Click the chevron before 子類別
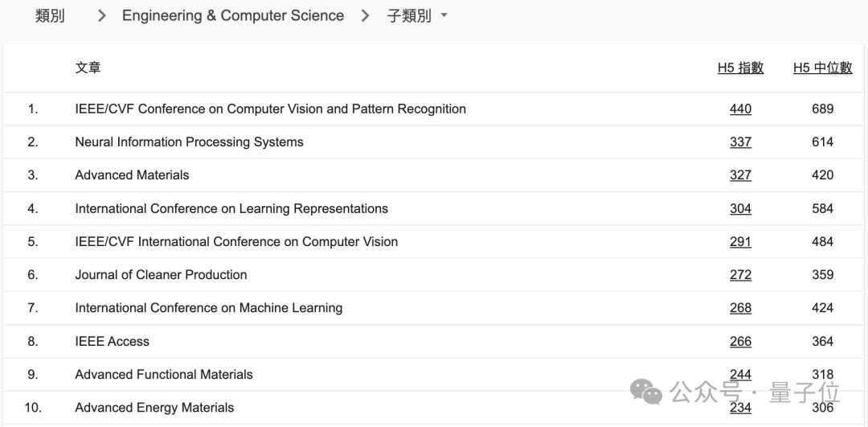Image resolution: width=868 pixels, height=427 pixels. click(x=365, y=16)
